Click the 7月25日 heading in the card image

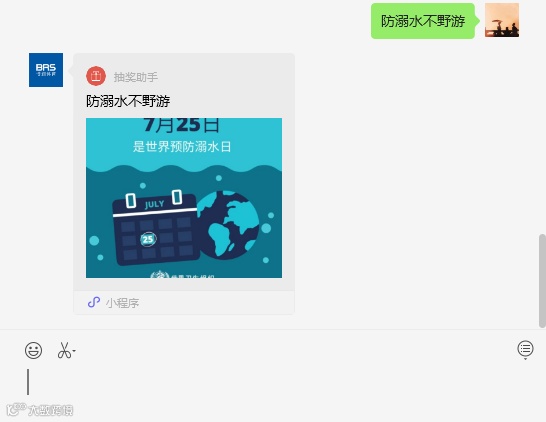click(182, 125)
